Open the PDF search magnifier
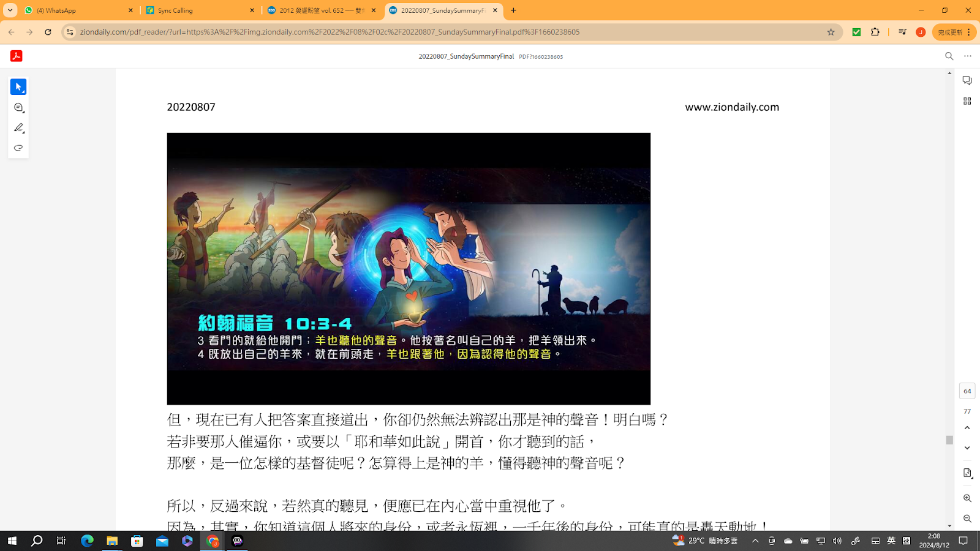980x551 pixels. [x=949, y=56]
